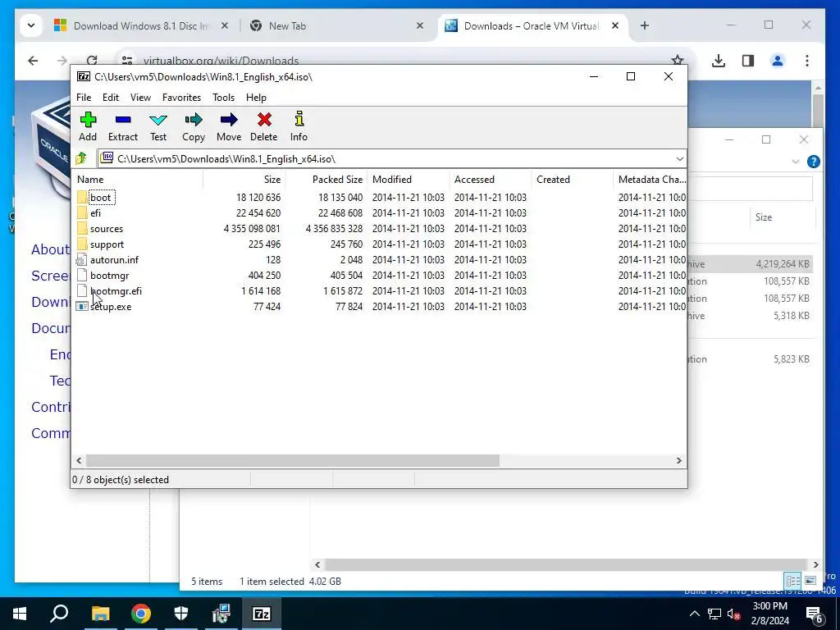Image resolution: width=840 pixels, height=630 pixels.
Task: Open Chrome three-dot menu
Action: point(807,61)
